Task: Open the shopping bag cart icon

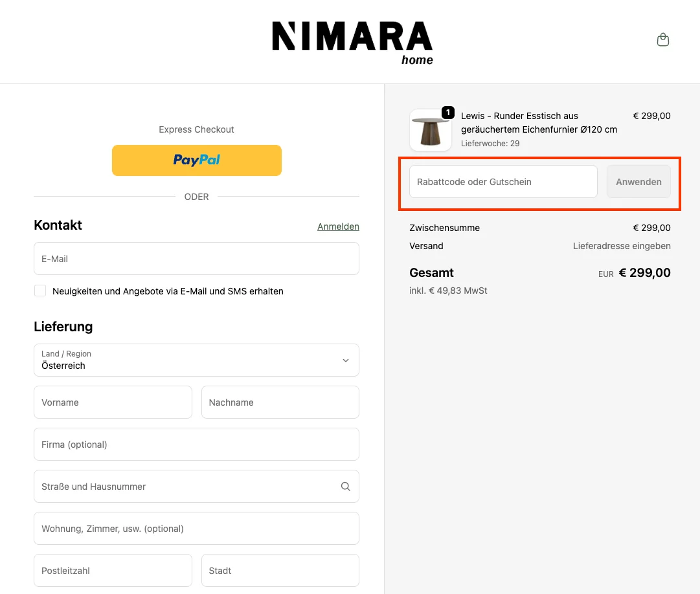Action: point(663,39)
